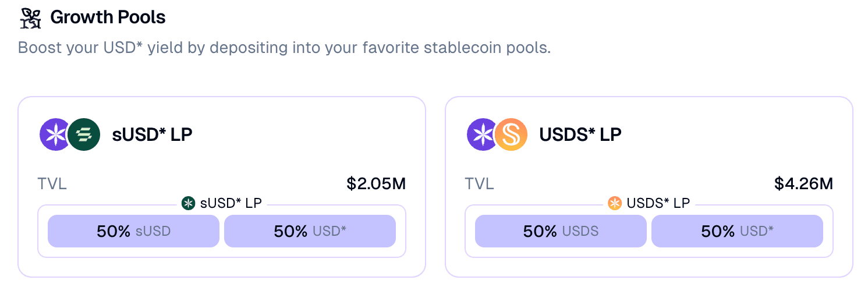Click the Growth Pools heading

[x=108, y=17]
